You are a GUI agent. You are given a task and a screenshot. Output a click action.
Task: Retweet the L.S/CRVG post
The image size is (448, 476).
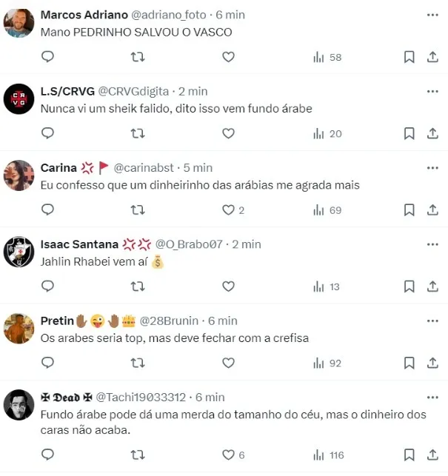coord(138,133)
